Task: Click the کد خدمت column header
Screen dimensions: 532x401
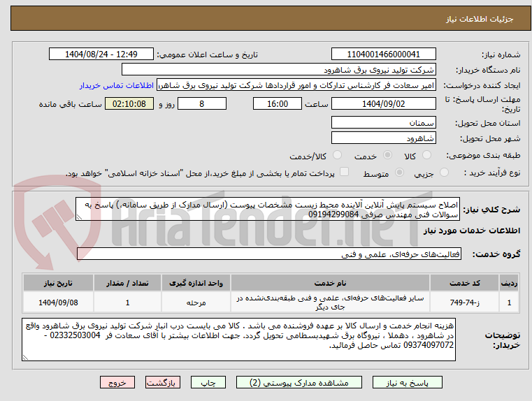Action: (464, 283)
